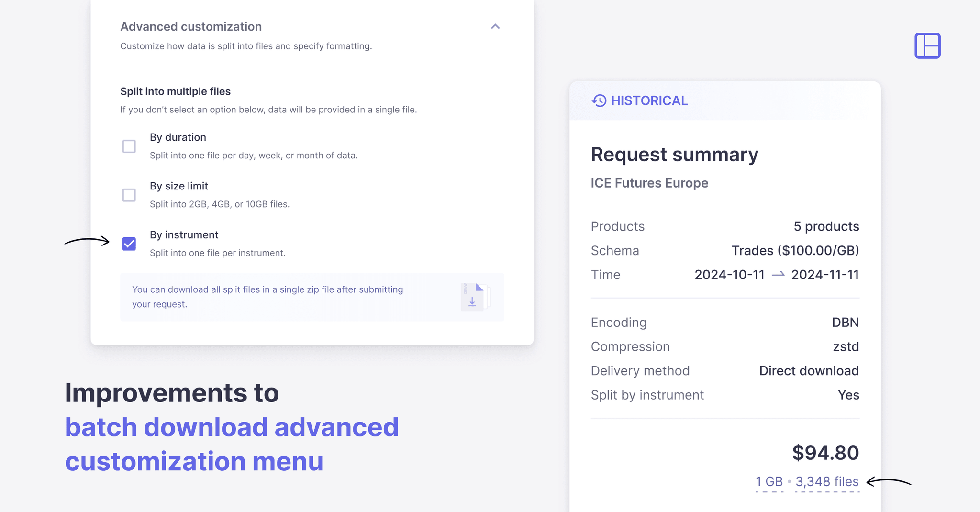Enable the By duration split checkbox

pos(129,146)
